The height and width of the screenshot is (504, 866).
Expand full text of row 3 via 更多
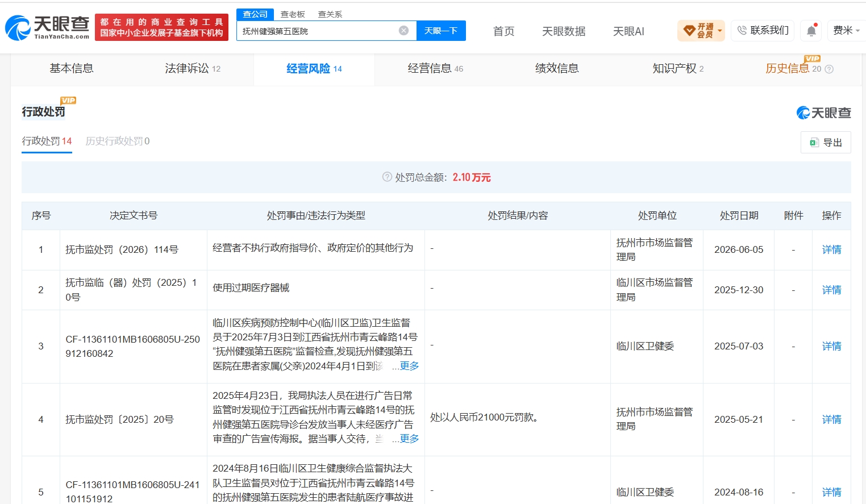409,366
